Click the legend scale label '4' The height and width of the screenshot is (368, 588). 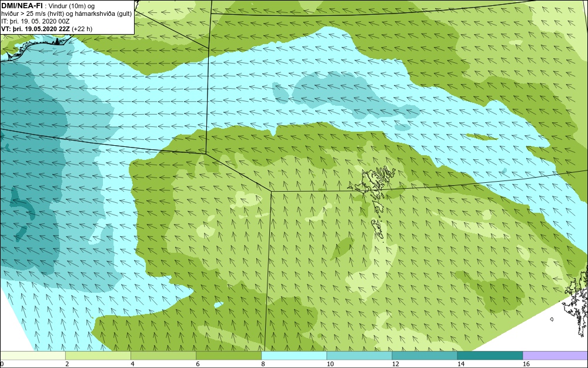pyautogui.click(x=132, y=364)
